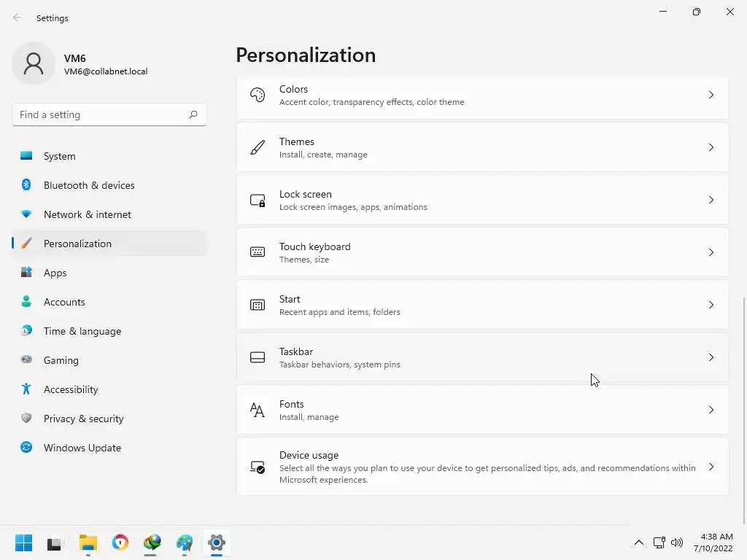Open the Device usage card

point(483,467)
